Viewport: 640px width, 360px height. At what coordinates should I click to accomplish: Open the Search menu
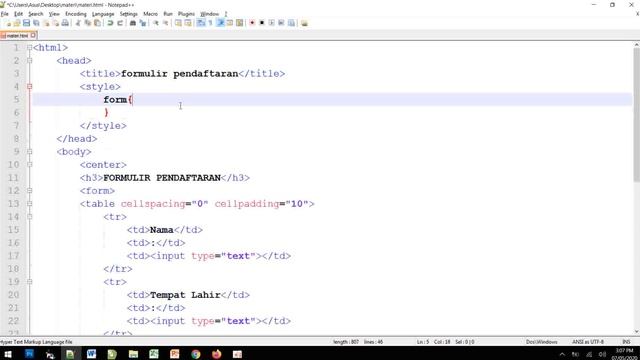(x=36, y=14)
